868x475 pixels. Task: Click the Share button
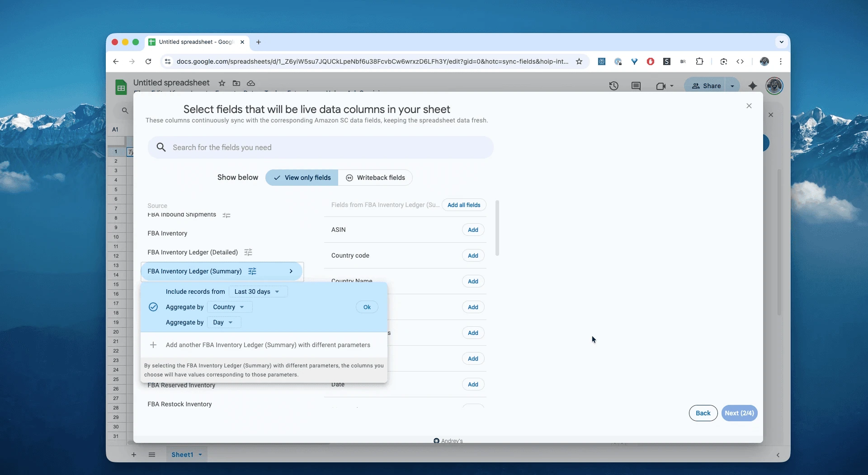pos(706,86)
